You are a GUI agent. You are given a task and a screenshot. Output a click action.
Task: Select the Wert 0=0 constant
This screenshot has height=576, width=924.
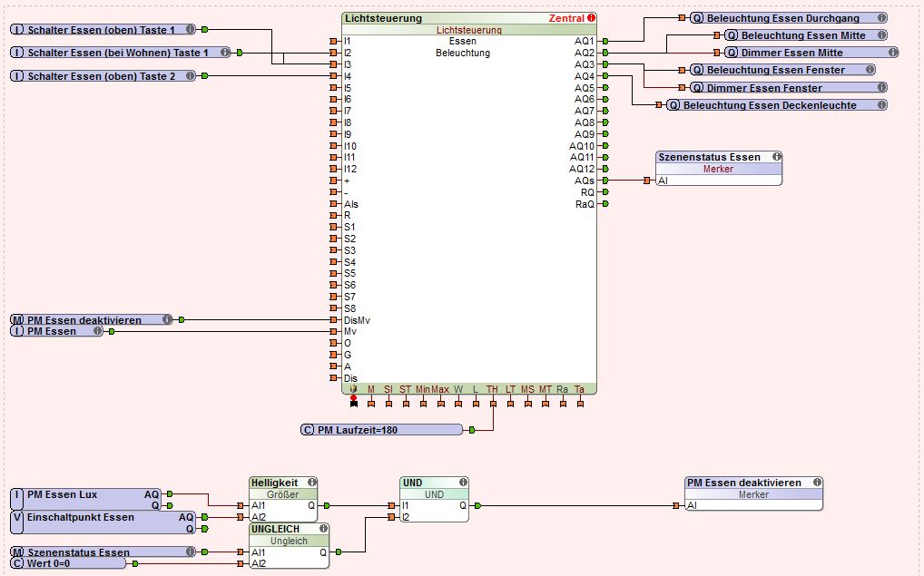point(68,563)
